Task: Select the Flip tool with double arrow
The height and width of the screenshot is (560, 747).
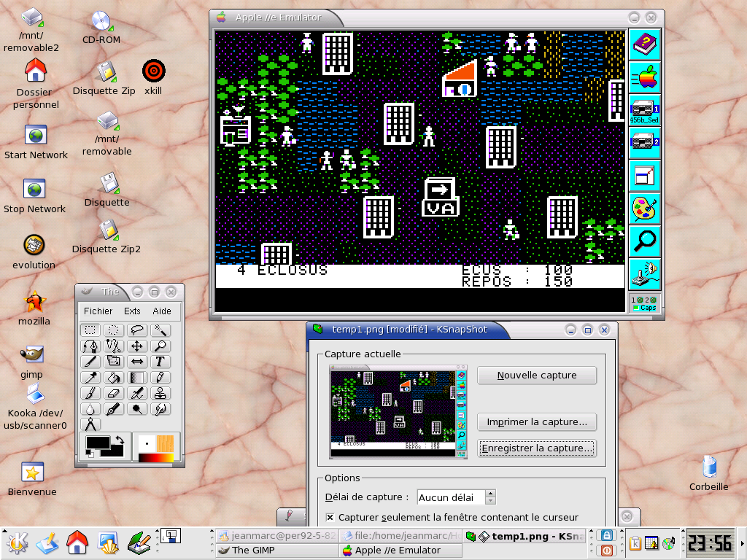Action: [x=136, y=362]
